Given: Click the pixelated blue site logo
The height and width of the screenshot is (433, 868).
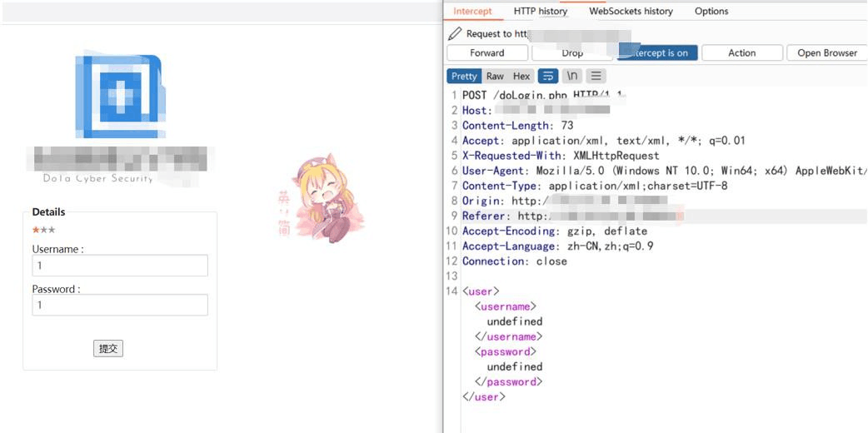Looking at the screenshot, I should pos(120,95).
